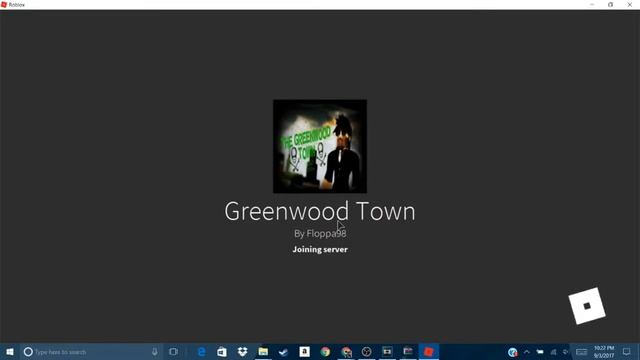Image resolution: width=640 pixels, height=360 pixels.
Task: Open the Microsoft Store taskbar icon
Action: 222,351
